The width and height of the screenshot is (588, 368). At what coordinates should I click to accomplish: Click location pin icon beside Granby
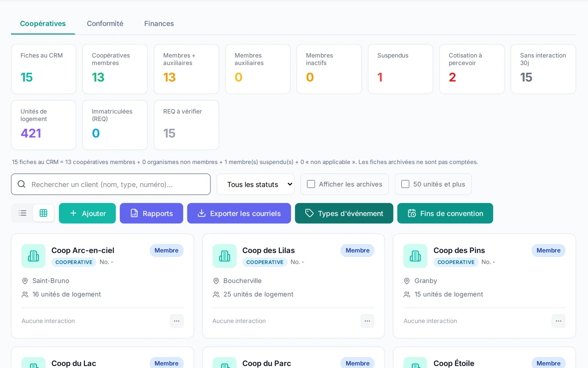(x=407, y=281)
